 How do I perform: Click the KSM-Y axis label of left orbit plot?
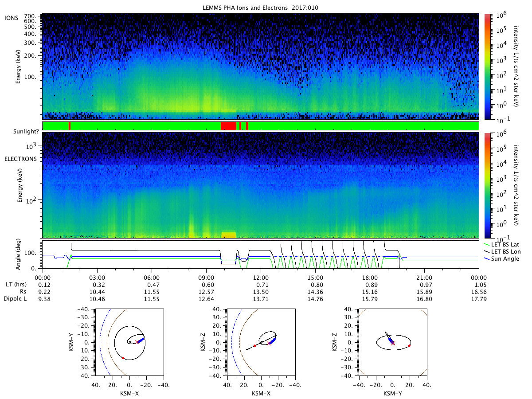[x=72, y=342]
